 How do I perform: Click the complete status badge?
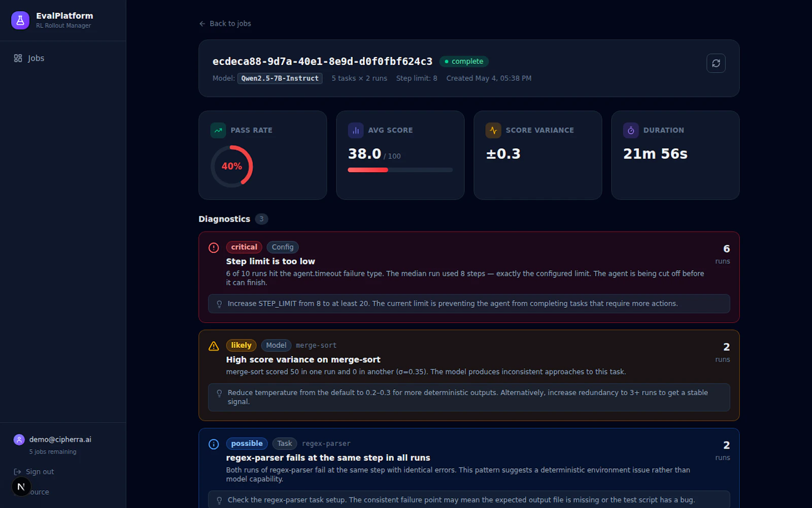pyautogui.click(x=464, y=61)
